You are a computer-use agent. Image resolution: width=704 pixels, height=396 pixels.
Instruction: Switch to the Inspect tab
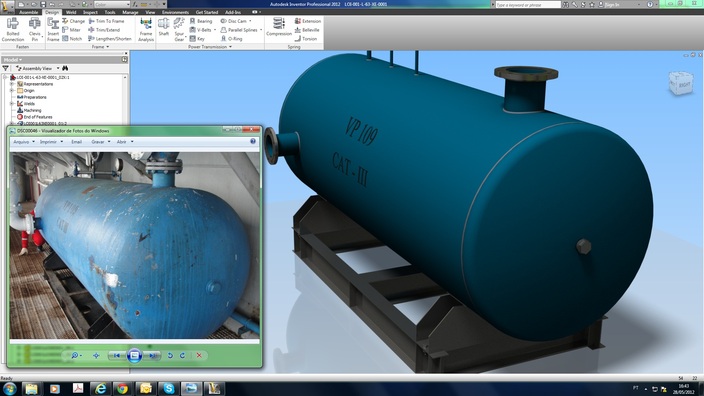click(90, 12)
